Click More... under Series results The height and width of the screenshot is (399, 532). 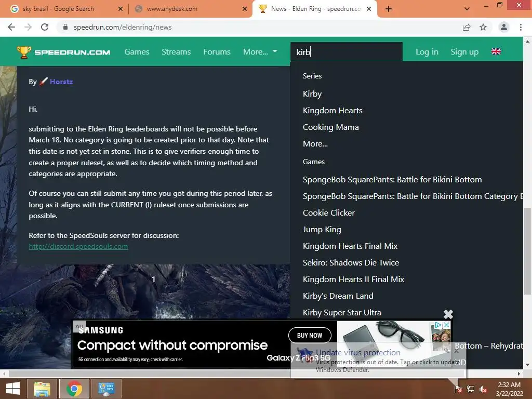315,144
